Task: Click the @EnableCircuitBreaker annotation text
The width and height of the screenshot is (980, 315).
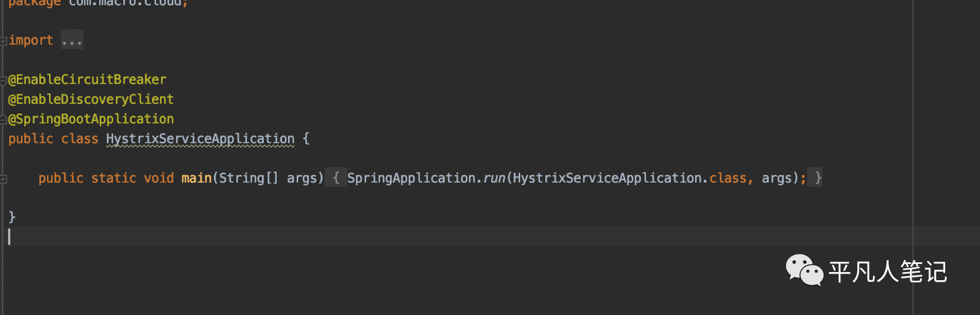Action: click(x=87, y=80)
